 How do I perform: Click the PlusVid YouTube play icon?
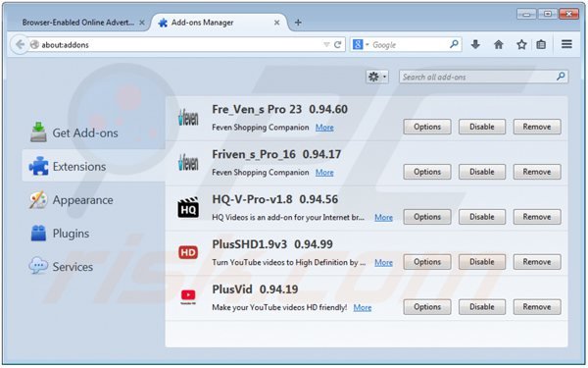[x=188, y=296]
